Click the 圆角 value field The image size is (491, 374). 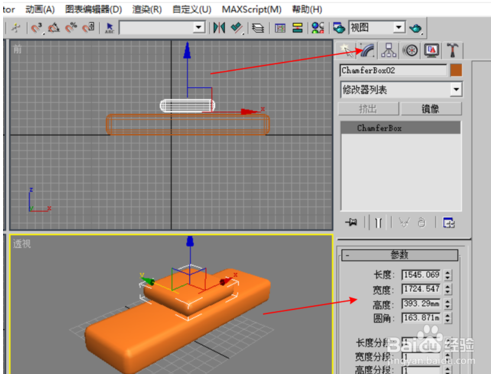click(421, 318)
